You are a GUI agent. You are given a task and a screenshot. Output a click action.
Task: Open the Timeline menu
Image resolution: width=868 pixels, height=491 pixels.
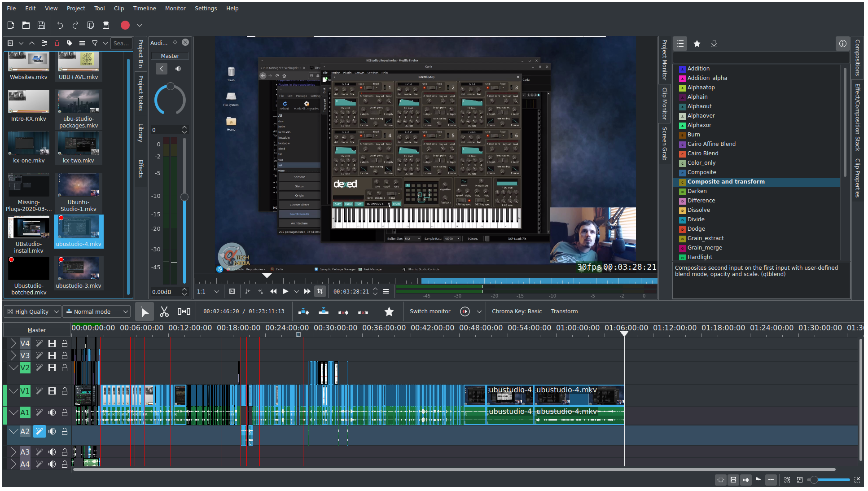tap(145, 8)
